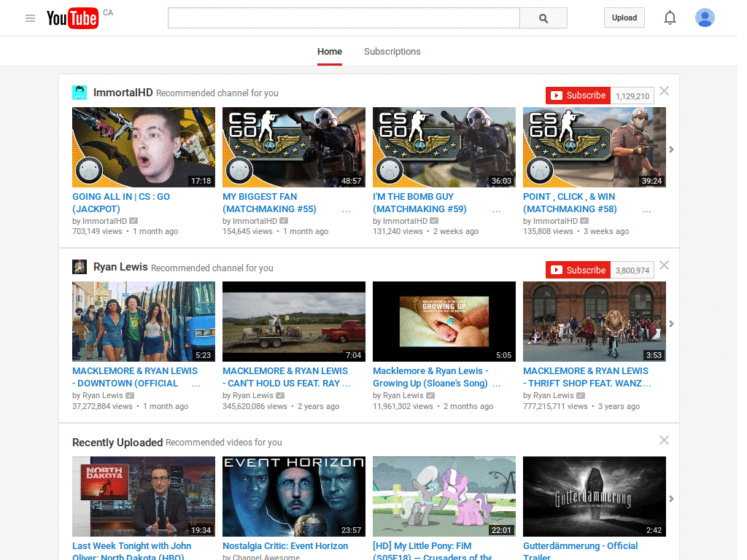Viewport: 747px width, 560px height.
Task: Click the North Dakota 19:34 thumbnail
Action: pos(144,497)
